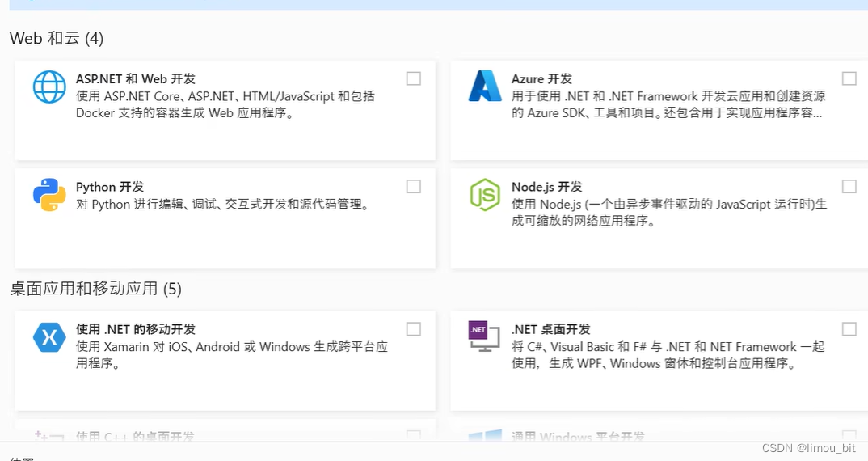Select the Python 开发 workload title
868x461 pixels.
(110, 187)
